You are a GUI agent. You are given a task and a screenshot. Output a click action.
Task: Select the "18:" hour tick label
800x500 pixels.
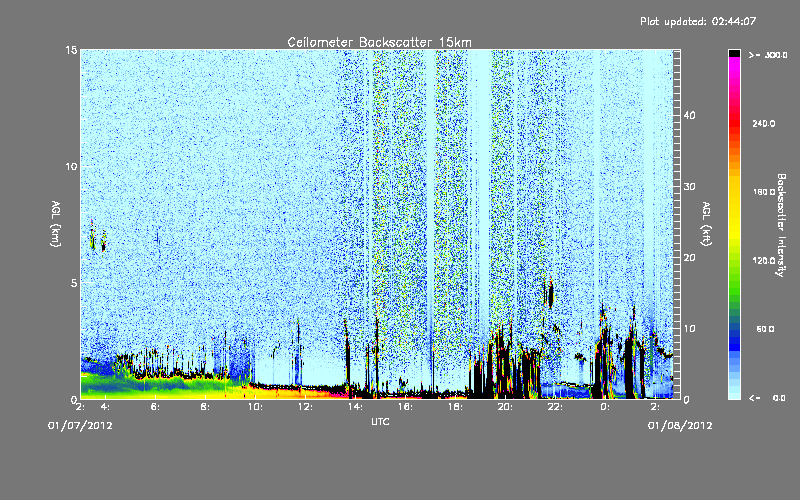tap(455, 407)
